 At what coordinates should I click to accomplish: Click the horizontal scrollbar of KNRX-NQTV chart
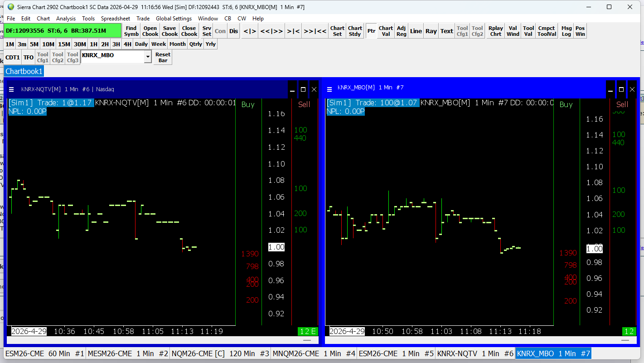[163, 340]
